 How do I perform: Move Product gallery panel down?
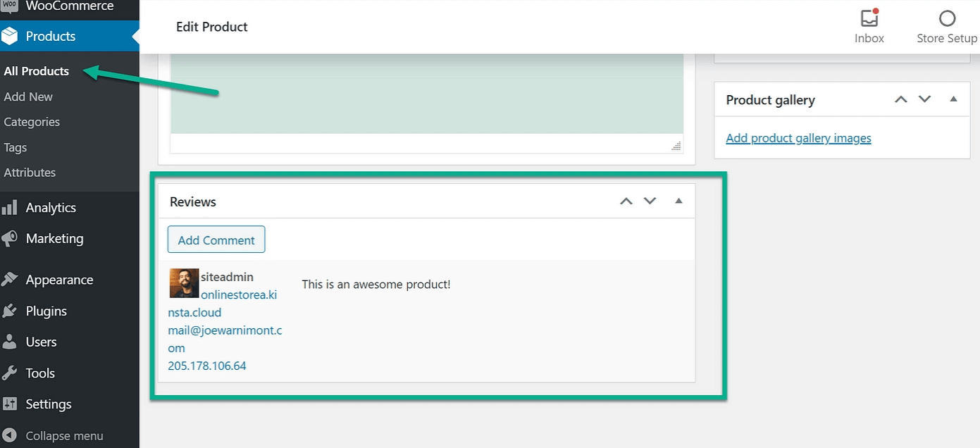click(924, 99)
